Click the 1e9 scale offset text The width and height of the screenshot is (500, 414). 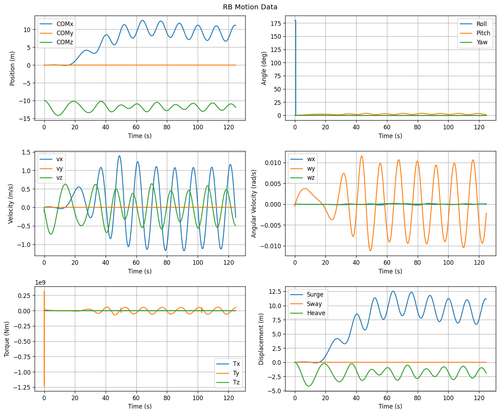[x=40, y=283]
